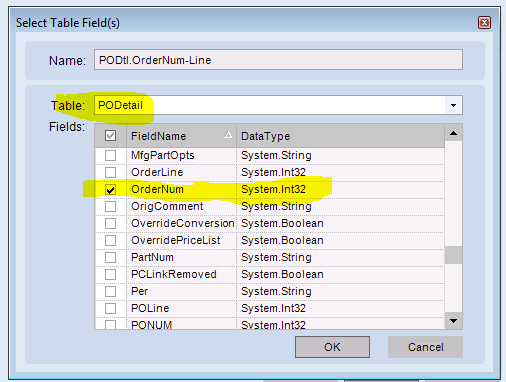Click System.String in the Per row
This screenshot has width=506, height=382.
pyautogui.click(x=276, y=291)
